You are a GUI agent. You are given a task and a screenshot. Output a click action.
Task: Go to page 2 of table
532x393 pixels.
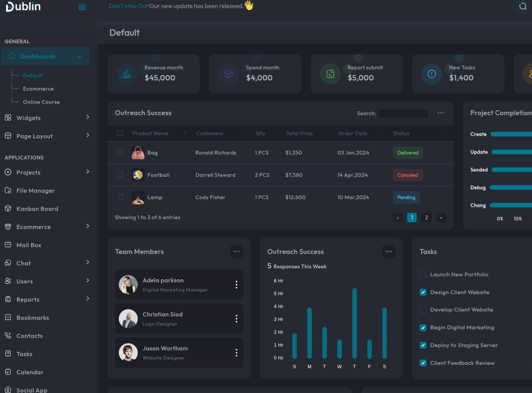pyautogui.click(x=426, y=217)
